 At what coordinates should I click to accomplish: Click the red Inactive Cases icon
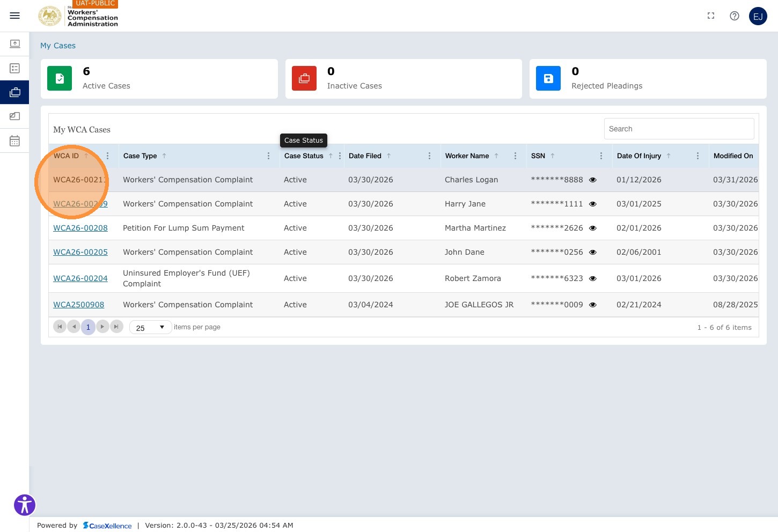click(304, 78)
